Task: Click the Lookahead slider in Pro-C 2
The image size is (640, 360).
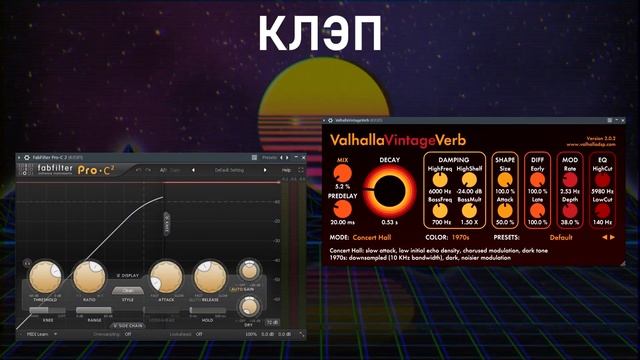Action: pos(162,311)
